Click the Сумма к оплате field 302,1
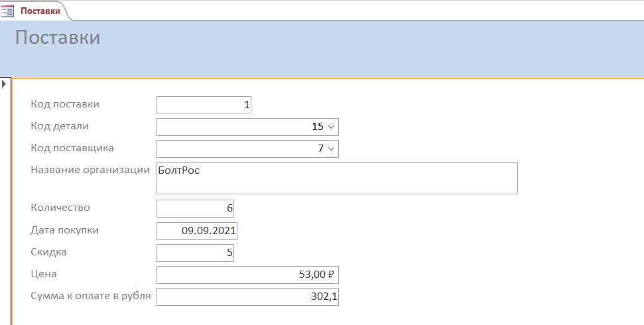Image resolution: width=644 pixels, height=325 pixels. [247, 296]
